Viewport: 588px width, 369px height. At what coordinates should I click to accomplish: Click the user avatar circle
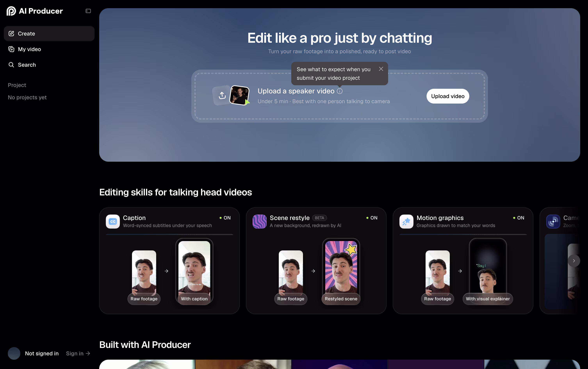(x=14, y=353)
